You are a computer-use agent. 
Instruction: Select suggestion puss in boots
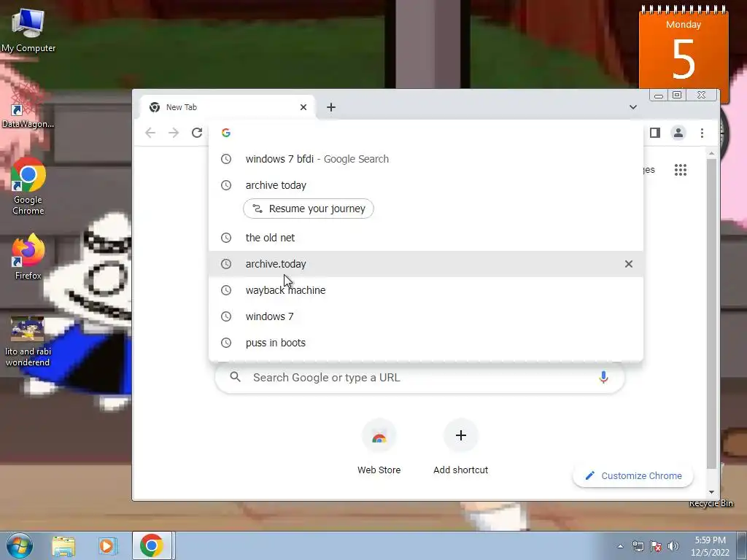[x=426, y=343]
